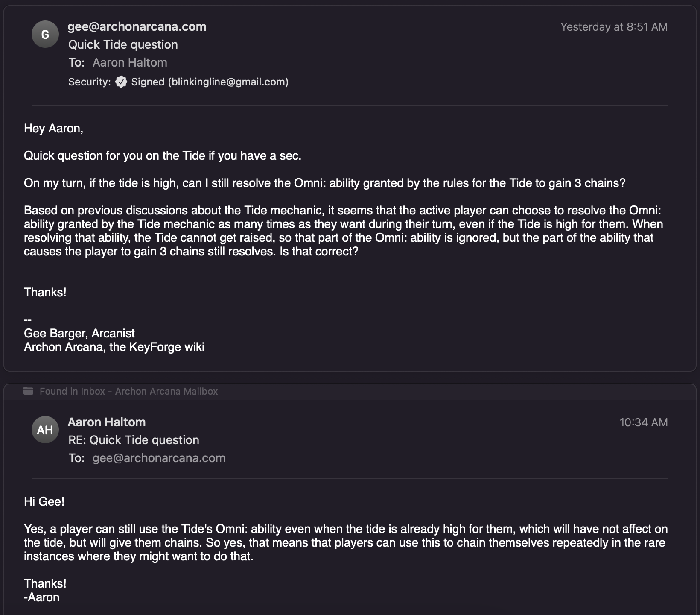Click the Hi Gee! greeting in the reply
Viewport: 700px width, 615px height.
(x=44, y=501)
